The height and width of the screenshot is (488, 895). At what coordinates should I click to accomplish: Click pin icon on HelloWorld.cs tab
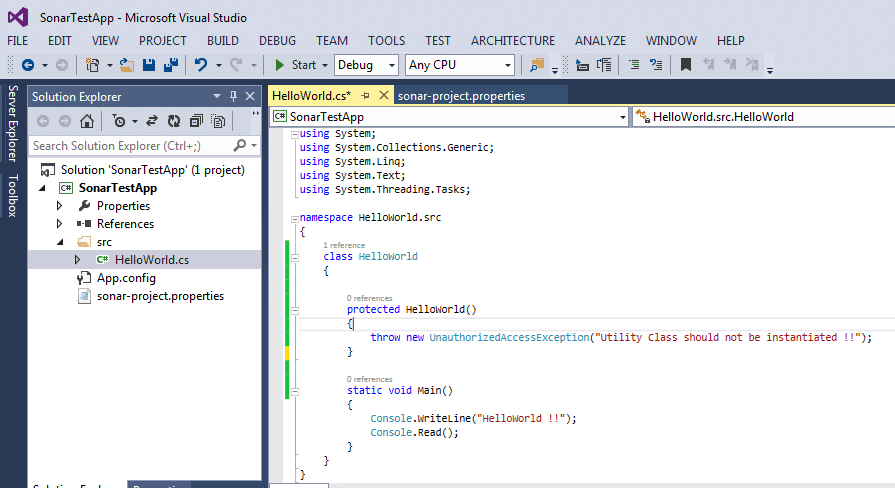pos(365,95)
